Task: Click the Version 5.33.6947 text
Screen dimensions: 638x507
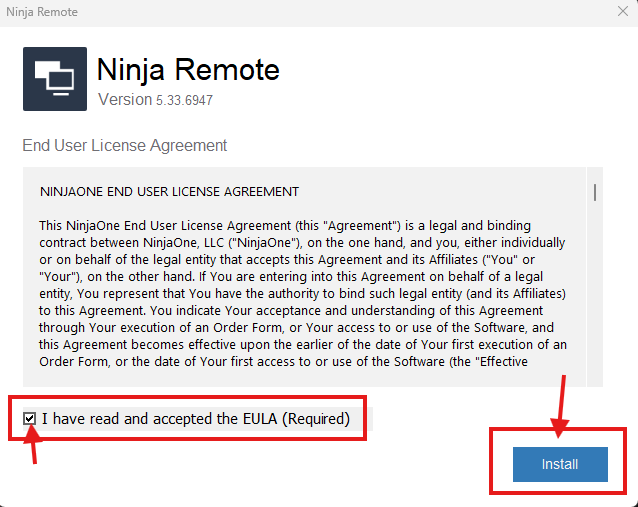Action: click(155, 100)
